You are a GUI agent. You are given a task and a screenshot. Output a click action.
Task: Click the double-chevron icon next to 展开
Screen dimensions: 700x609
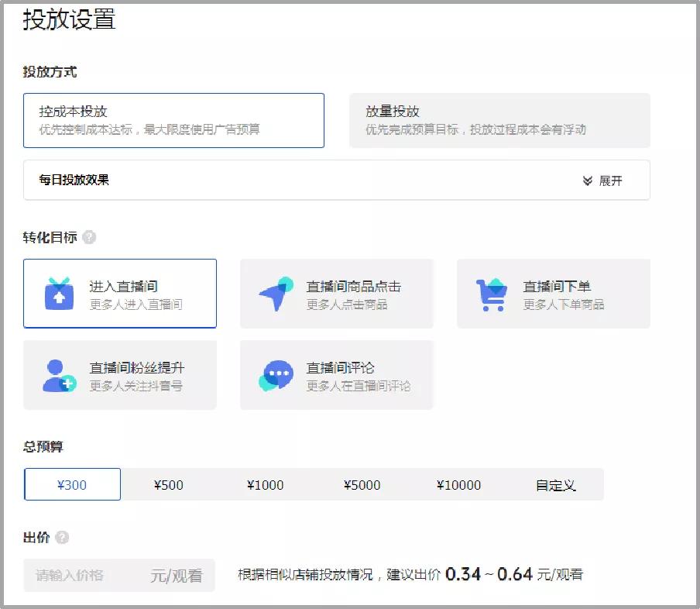[586, 180]
